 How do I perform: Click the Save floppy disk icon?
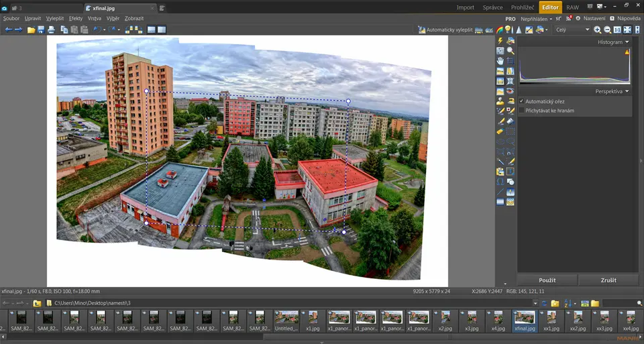(x=42, y=30)
